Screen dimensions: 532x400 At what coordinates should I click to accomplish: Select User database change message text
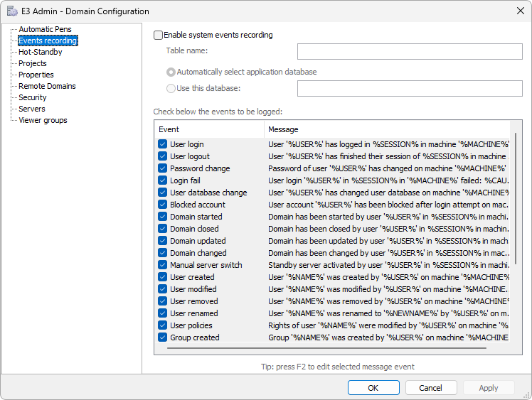pos(388,193)
